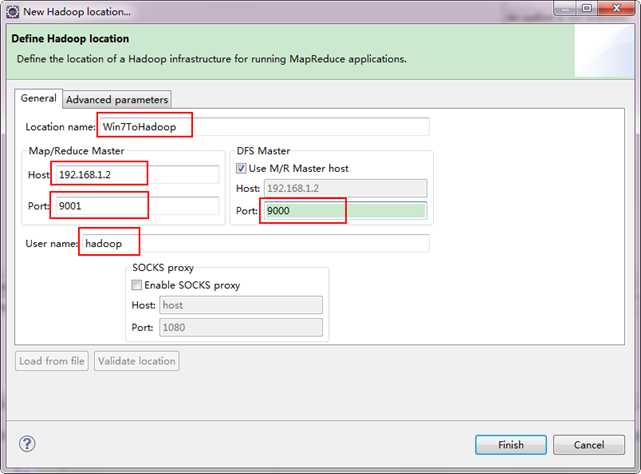The height and width of the screenshot is (474, 641).
Task: Close the New Hadoop location dialog
Action: coord(616,8)
